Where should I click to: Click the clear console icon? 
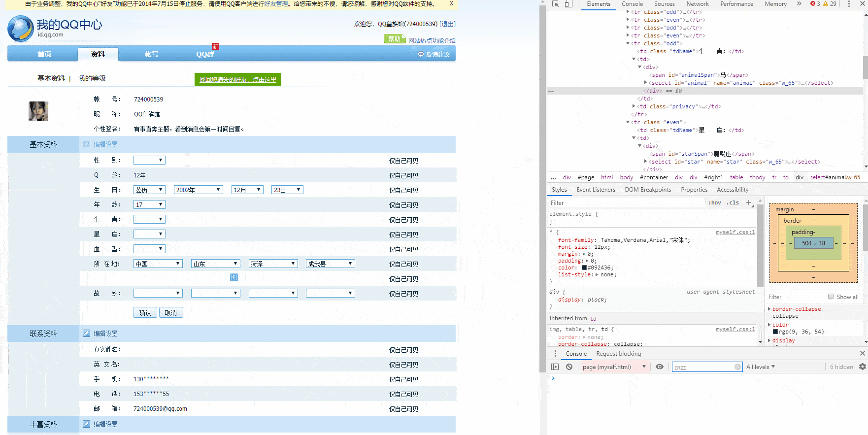[x=569, y=367]
